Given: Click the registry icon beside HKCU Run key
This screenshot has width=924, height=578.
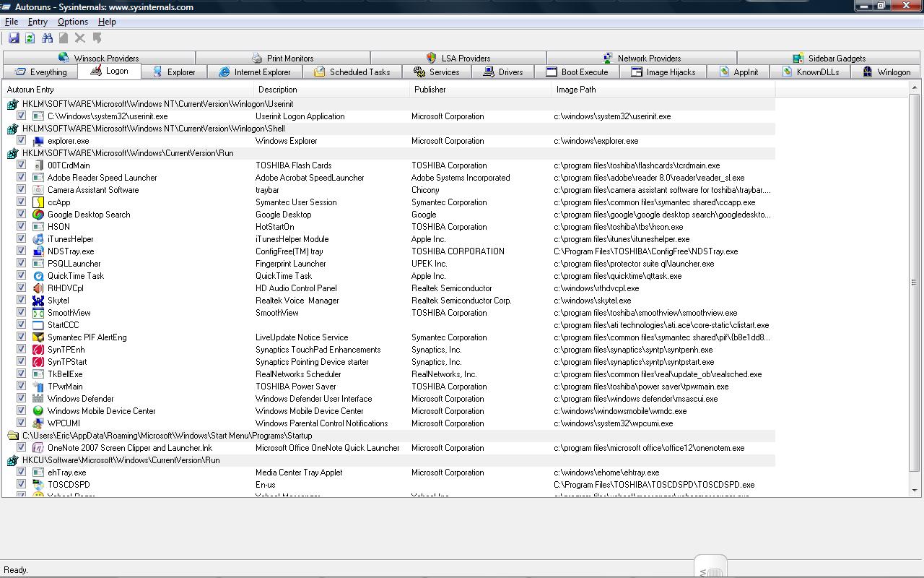Looking at the screenshot, I should point(12,460).
